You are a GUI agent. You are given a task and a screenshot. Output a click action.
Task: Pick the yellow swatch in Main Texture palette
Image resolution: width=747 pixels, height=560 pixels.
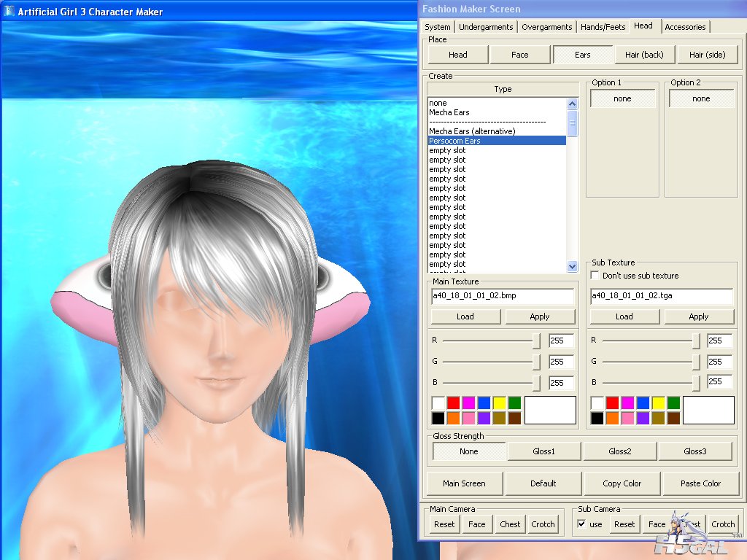pyautogui.click(x=499, y=403)
